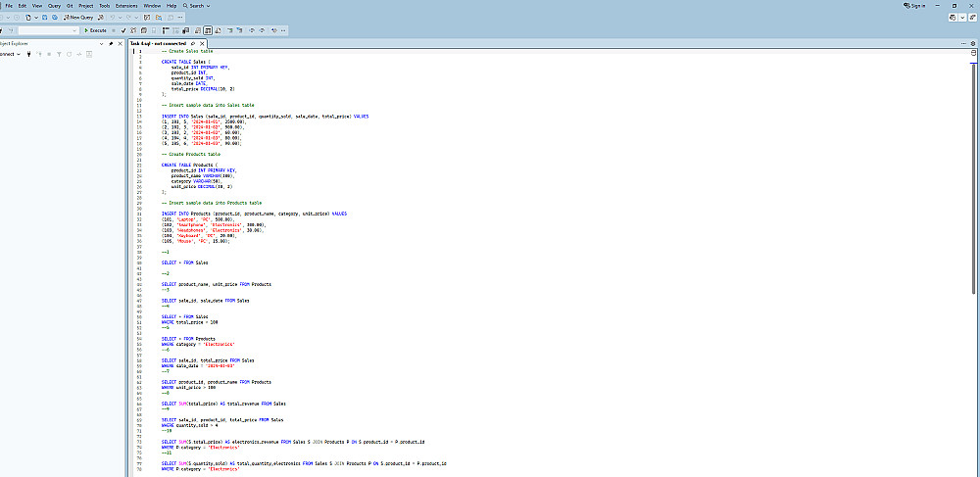Screen dimensions: 980x477
Task: Toggle Include Client Statistics
Action: click(x=185, y=30)
